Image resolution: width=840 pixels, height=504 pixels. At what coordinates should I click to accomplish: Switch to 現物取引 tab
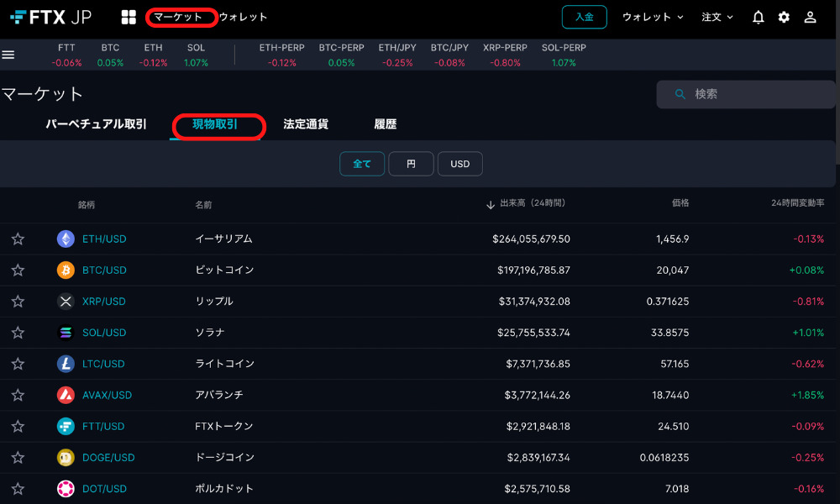[x=215, y=124]
